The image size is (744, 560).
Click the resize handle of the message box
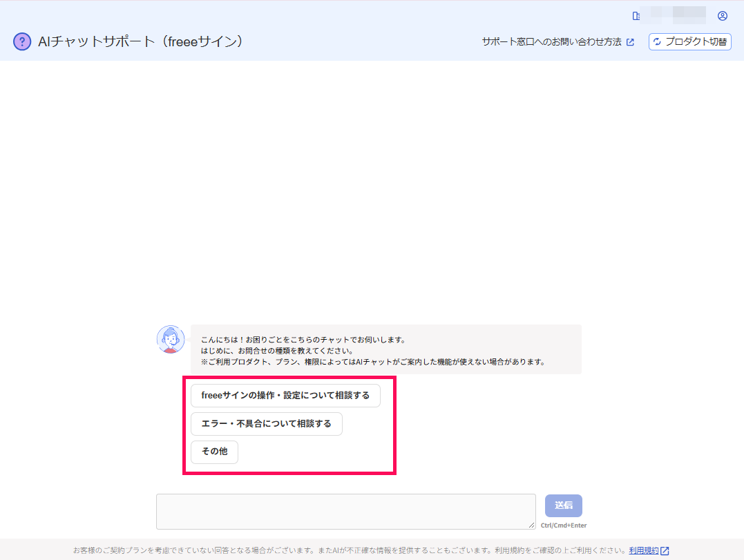[x=531, y=525]
